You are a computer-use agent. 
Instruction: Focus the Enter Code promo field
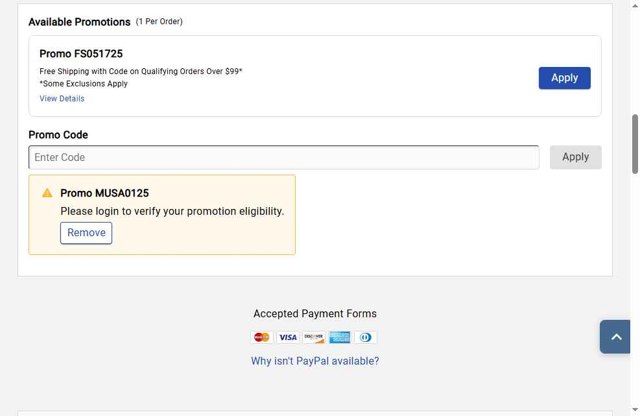[x=284, y=157]
